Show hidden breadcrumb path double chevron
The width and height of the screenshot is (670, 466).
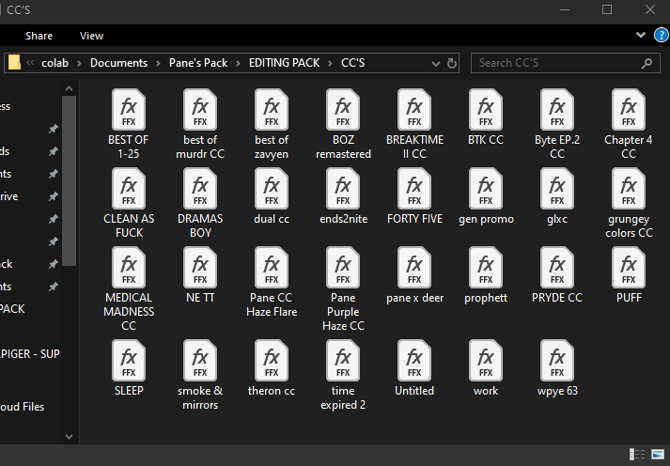point(30,63)
